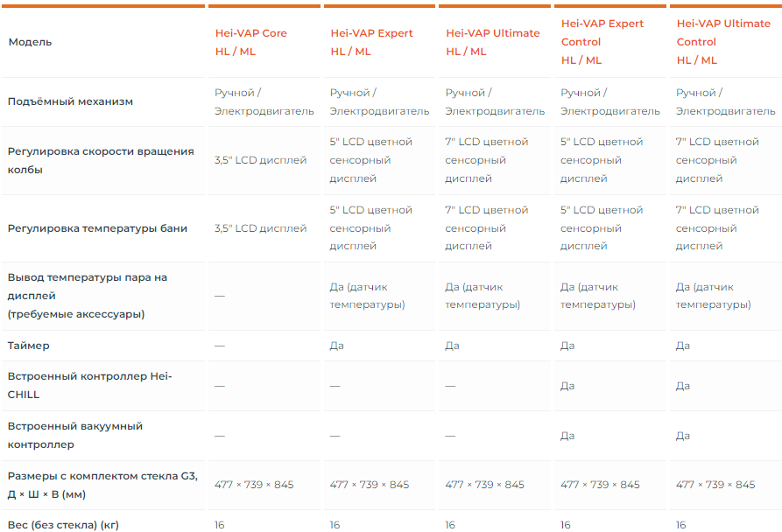Click the Core column's "477 × 739 × 845" cell

click(x=254, y=485)
